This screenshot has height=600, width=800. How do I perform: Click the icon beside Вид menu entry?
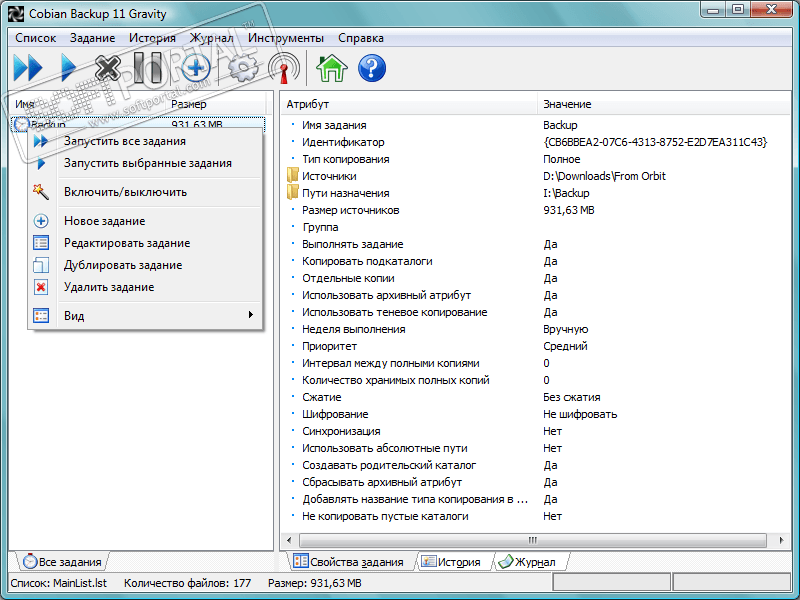[x=41, y=316]
